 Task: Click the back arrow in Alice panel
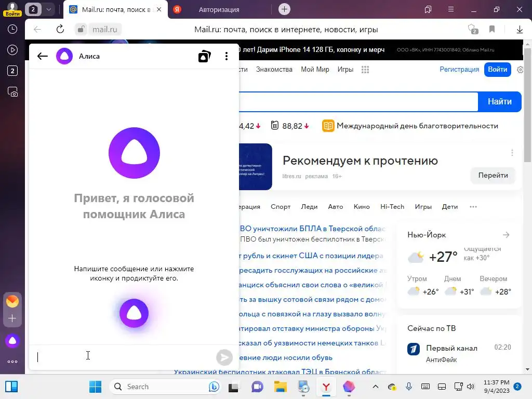coord(43,56)
